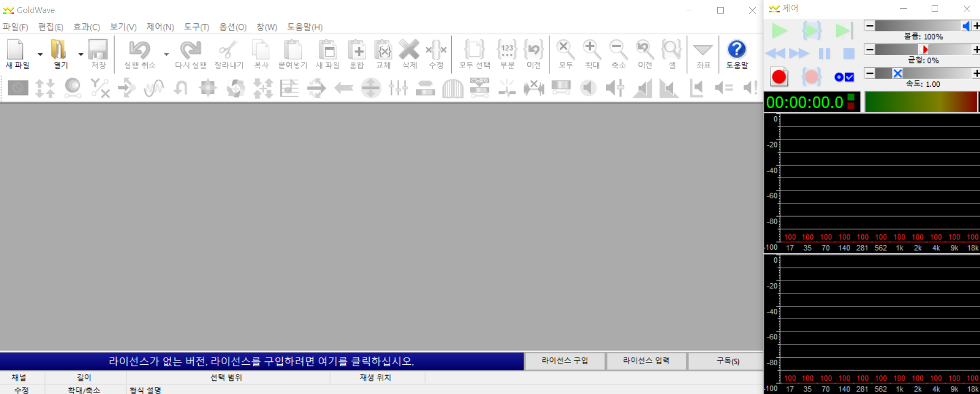Image resolution: width=980 pixels, height=394 pixels.
Task: Click the minus button on 볼륨 slider
Action: point(869,26)
